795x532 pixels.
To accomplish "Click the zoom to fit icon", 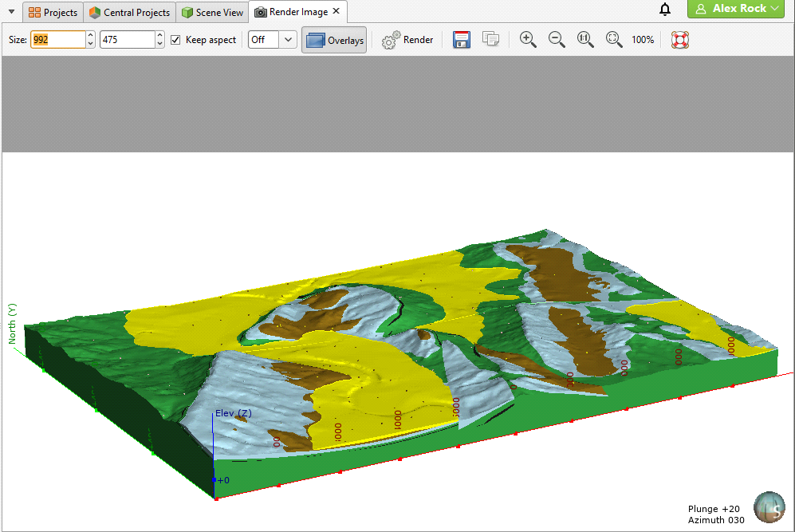I will (x=614, y=40).
